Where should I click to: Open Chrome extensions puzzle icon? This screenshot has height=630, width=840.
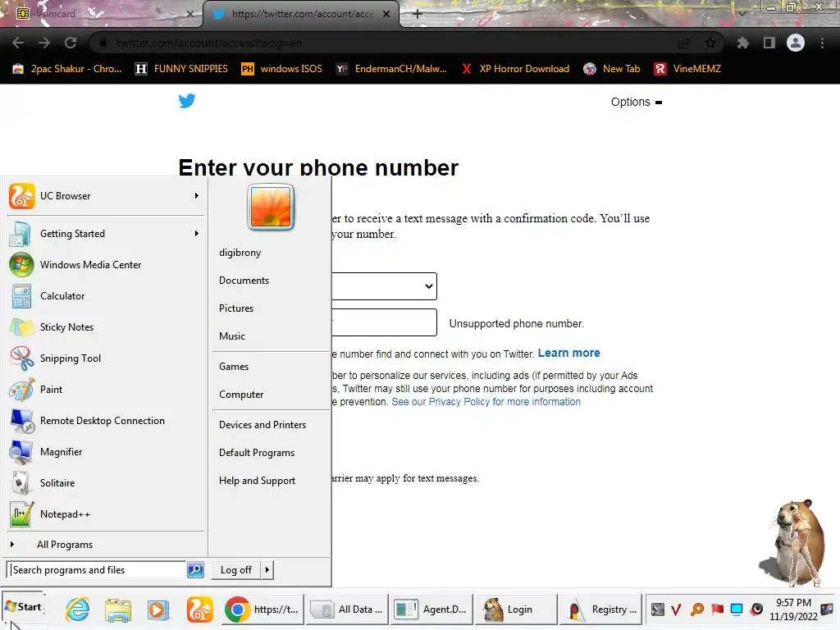[742, 43]
